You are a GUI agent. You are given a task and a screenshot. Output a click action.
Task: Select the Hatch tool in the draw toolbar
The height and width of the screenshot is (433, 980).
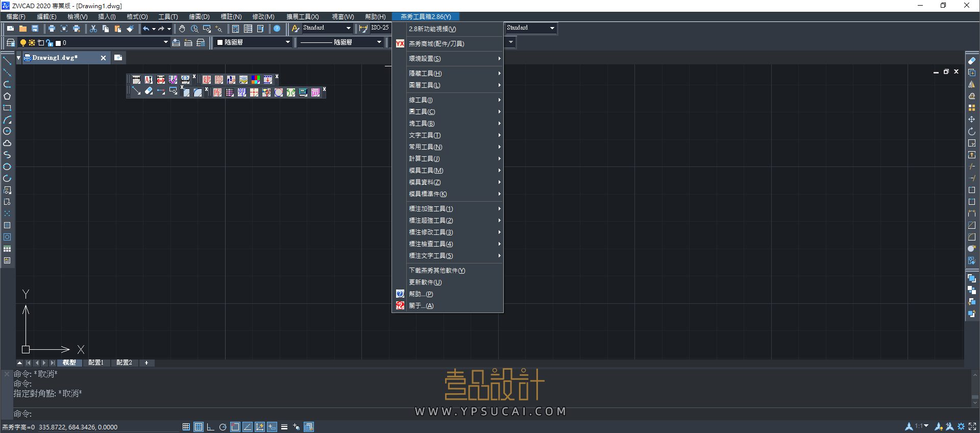(x=7, y=225)
